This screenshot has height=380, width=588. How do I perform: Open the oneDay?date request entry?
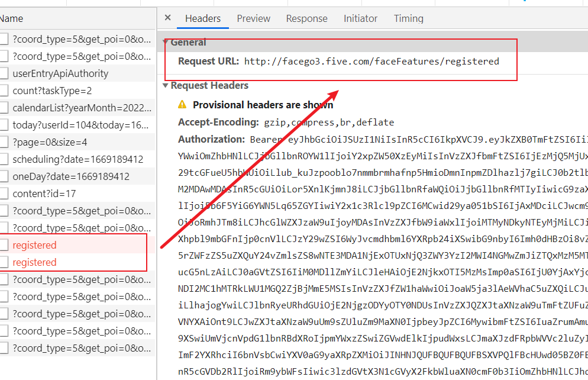tap(70, 176)
